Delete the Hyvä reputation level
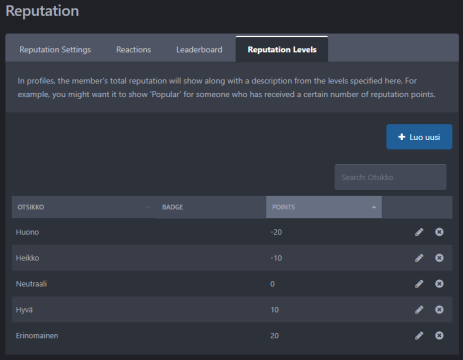 439,310
